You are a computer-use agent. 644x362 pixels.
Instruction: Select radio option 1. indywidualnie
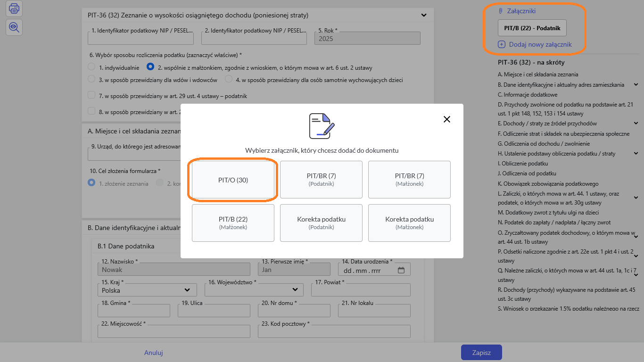92,67
